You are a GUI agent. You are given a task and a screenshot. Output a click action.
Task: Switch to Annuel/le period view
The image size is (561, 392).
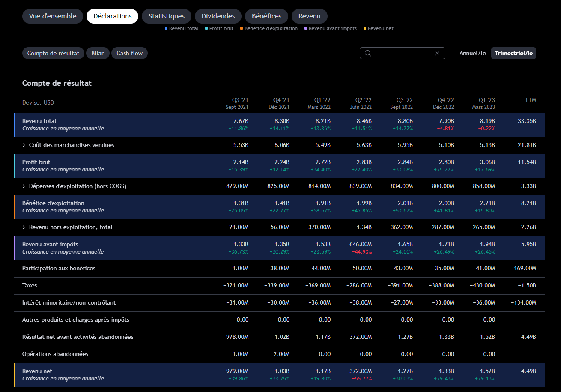[472, 53]
